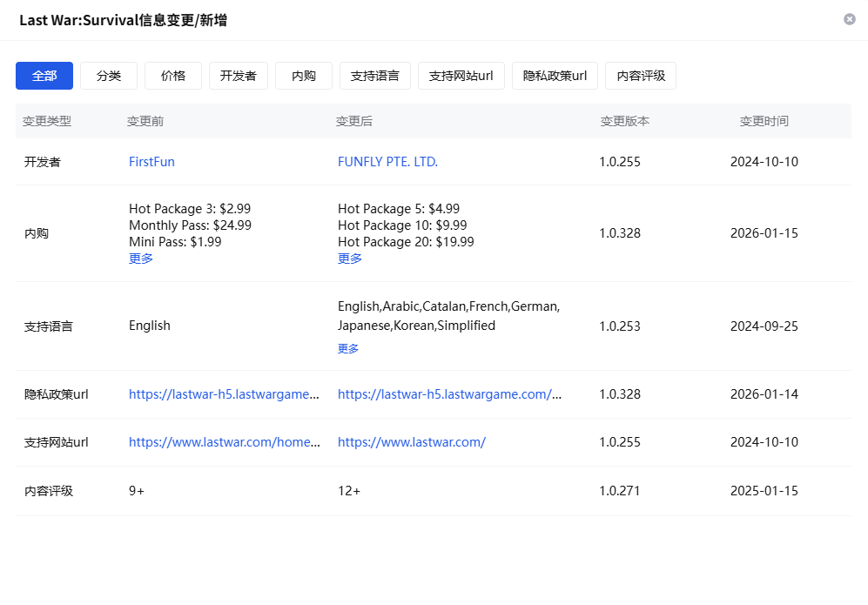Click the 变更类型 column header
868x605 pixels.
45,121
